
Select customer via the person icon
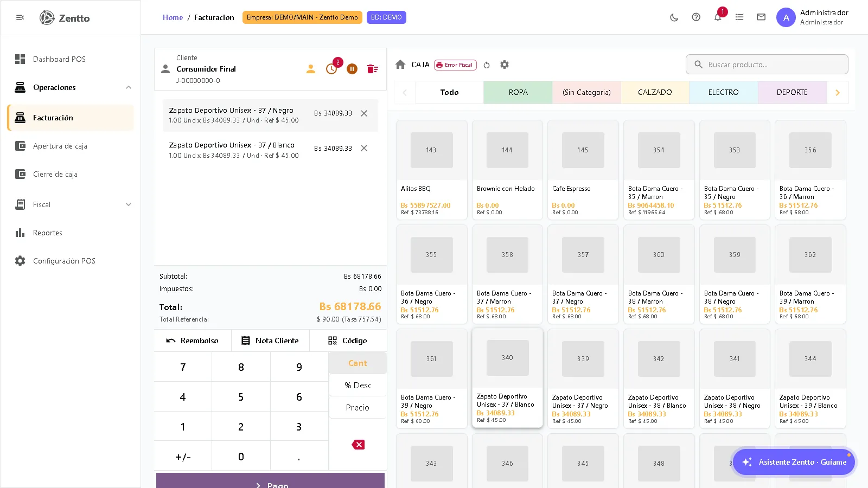[311, 69]
